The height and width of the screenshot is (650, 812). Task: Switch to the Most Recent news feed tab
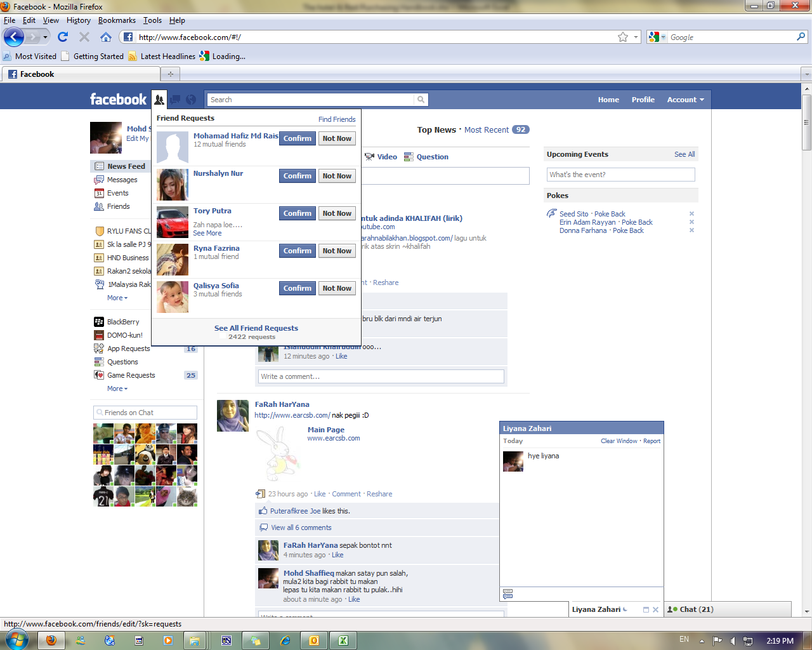[486, 129]
